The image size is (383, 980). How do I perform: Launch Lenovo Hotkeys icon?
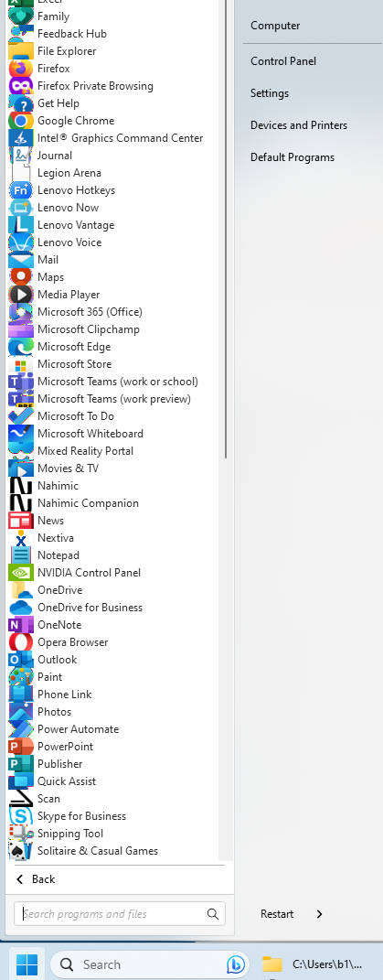click(x=21, y=190)
